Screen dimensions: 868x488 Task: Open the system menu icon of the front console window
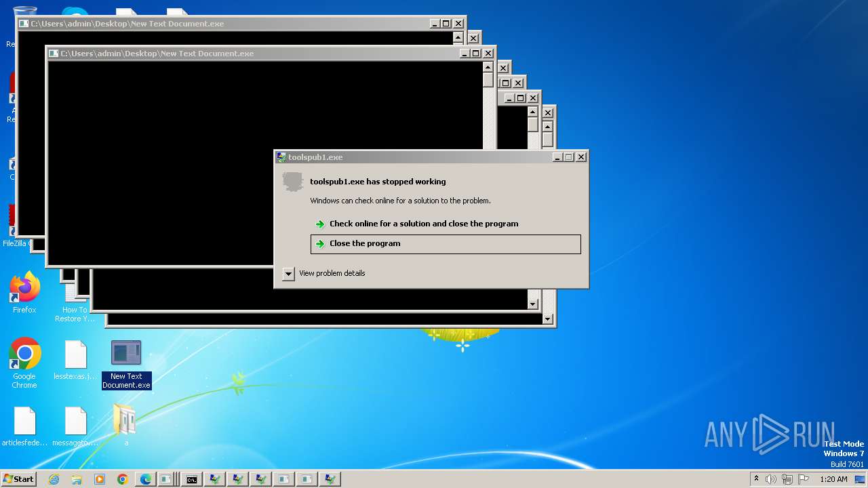(x=54, y=54)
